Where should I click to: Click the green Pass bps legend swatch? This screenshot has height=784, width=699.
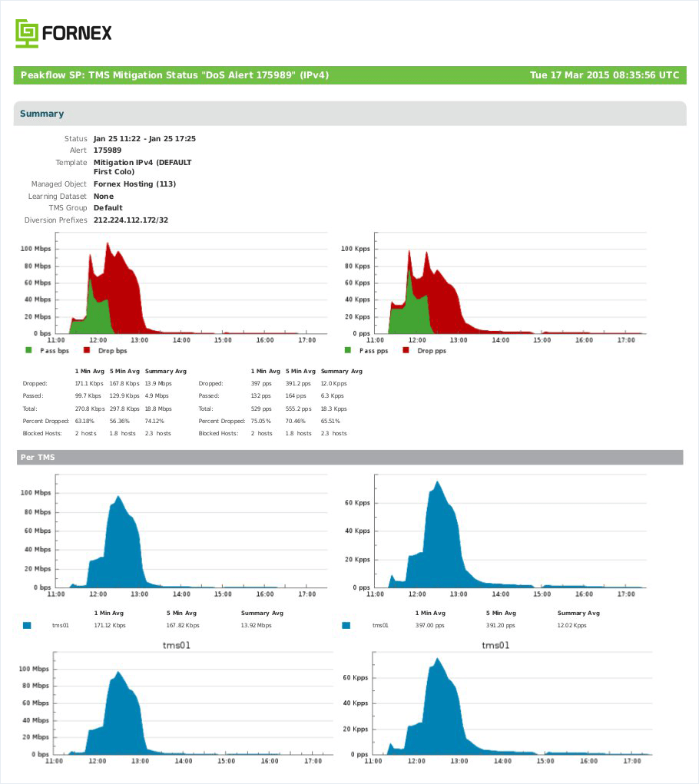coord(28,350)
